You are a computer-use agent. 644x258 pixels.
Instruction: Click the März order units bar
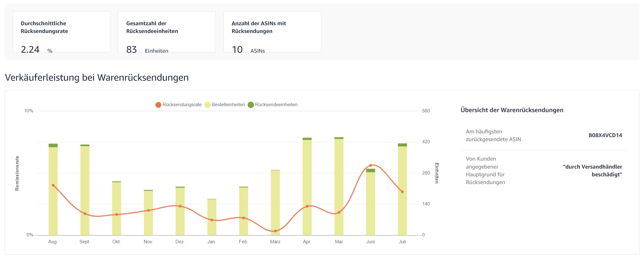[275, 203]
